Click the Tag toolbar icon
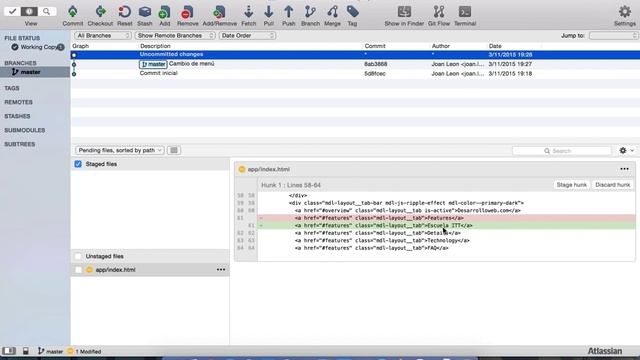The height and width of the screenshot is (360, 640). pos(352,16)
